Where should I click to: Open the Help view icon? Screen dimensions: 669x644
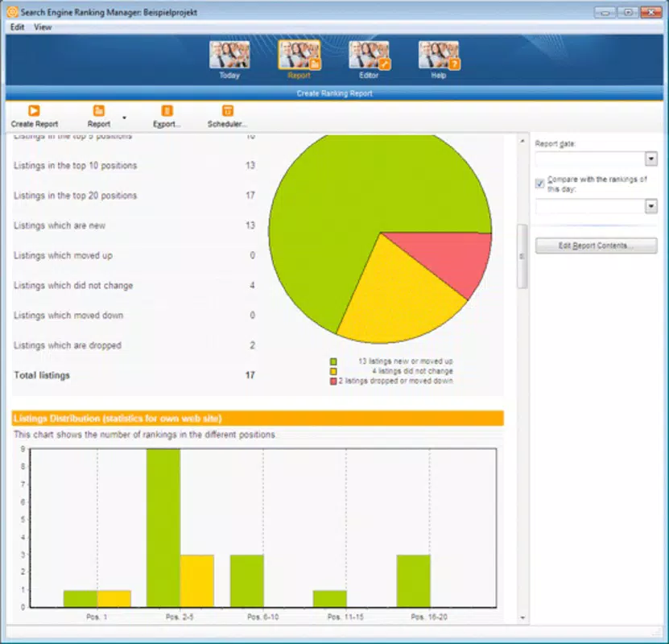pyautogui.click(x=439, y=55)
